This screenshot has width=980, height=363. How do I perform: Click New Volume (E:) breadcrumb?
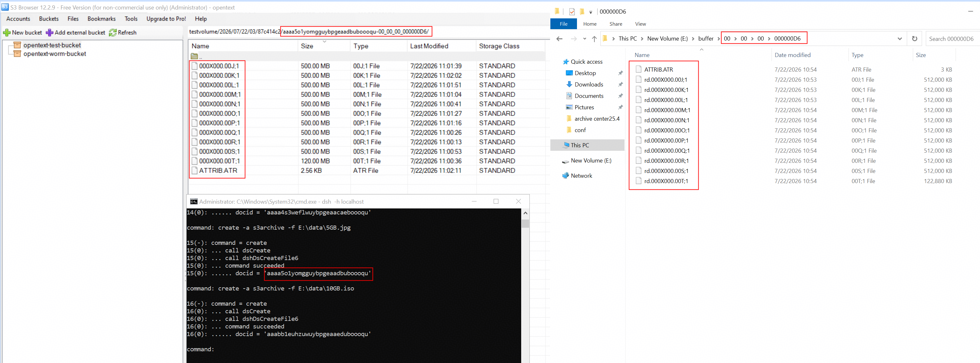667,38
